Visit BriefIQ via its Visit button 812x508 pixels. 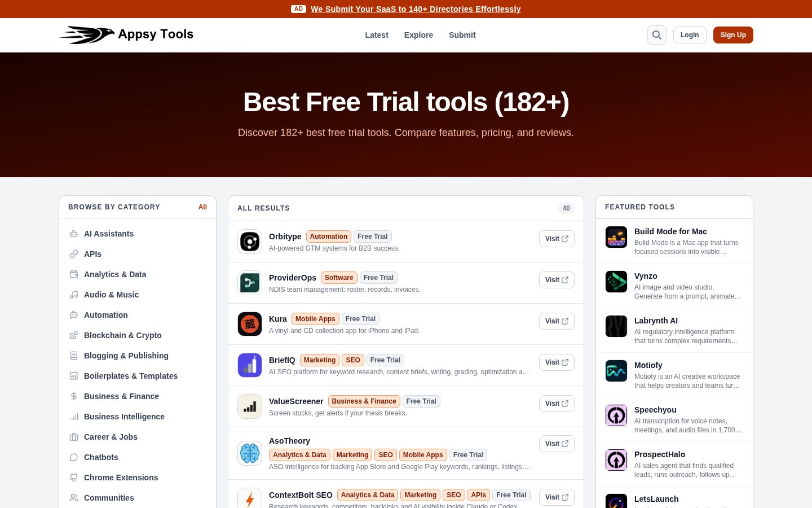point(557,362)
